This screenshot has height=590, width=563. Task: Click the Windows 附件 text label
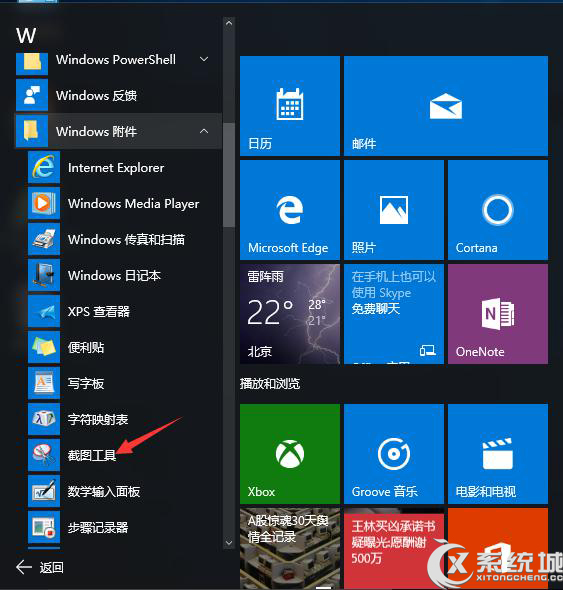[x=96, y=131]
